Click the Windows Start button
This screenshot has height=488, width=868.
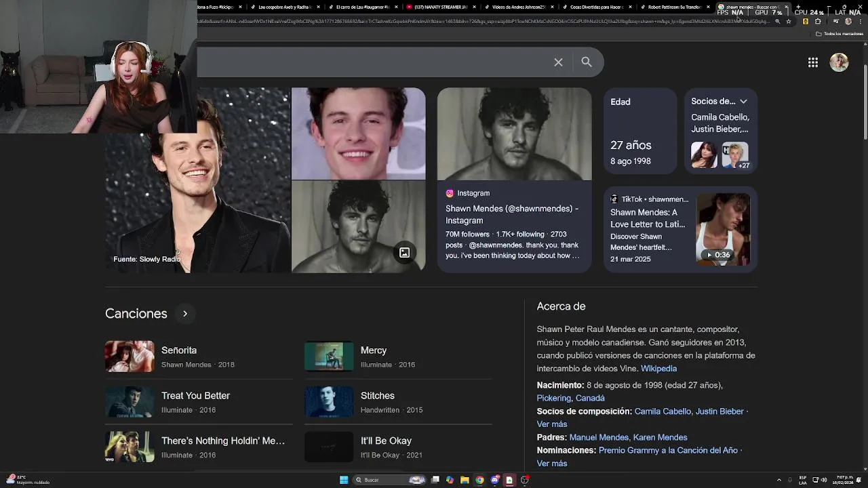(x=344, y=480)
